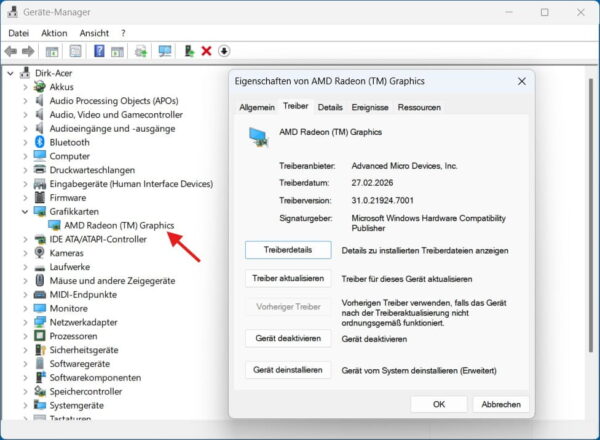The image size is (600, 440).
Task: Expand the Systemgeräte category
Action: click(x=25, y=405)
